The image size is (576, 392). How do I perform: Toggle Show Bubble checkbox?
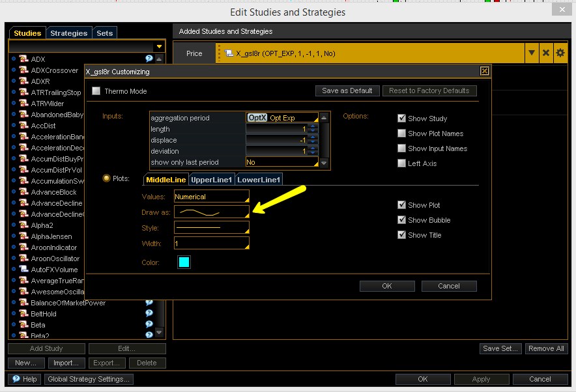tap(401, 219)
